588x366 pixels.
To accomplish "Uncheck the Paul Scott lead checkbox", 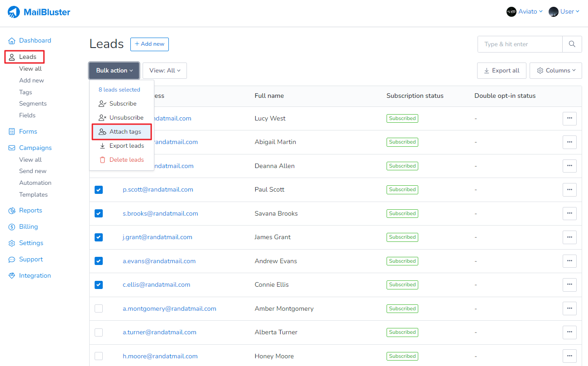I will point(99,190).
